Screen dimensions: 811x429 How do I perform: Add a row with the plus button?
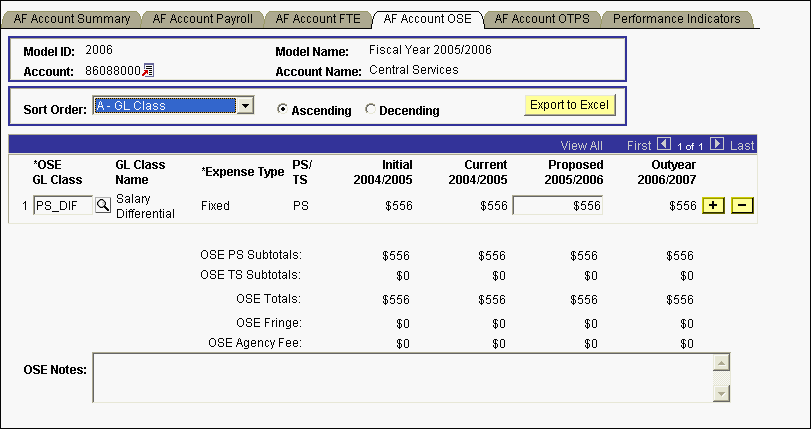point(713,205)
